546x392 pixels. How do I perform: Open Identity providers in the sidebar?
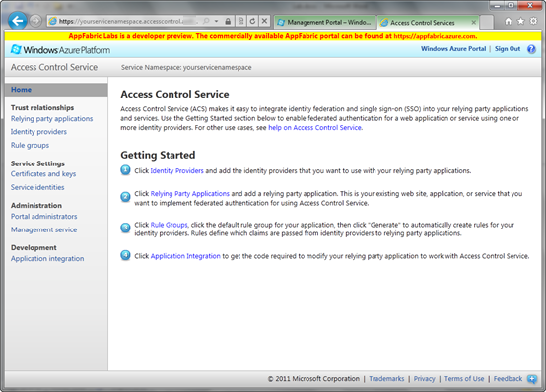pos(38,132)
